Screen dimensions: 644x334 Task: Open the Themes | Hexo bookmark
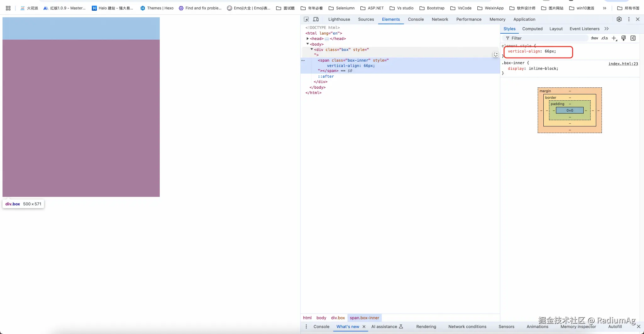coord(157,8)
